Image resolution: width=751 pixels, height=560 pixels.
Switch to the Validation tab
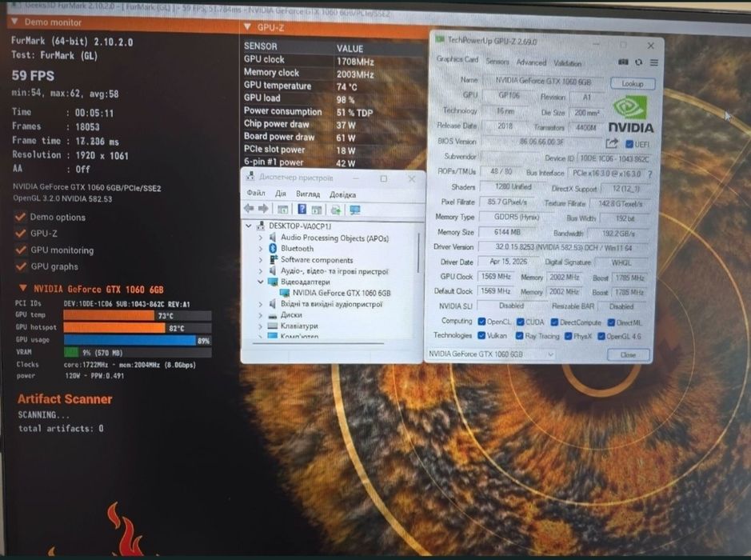click(x=568, y=63)
